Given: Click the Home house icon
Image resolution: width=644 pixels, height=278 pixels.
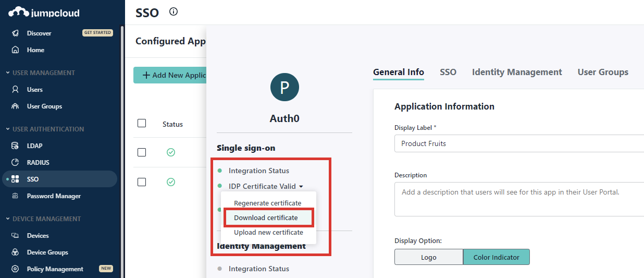Looking at the screenshot, I should click(16, 50).
